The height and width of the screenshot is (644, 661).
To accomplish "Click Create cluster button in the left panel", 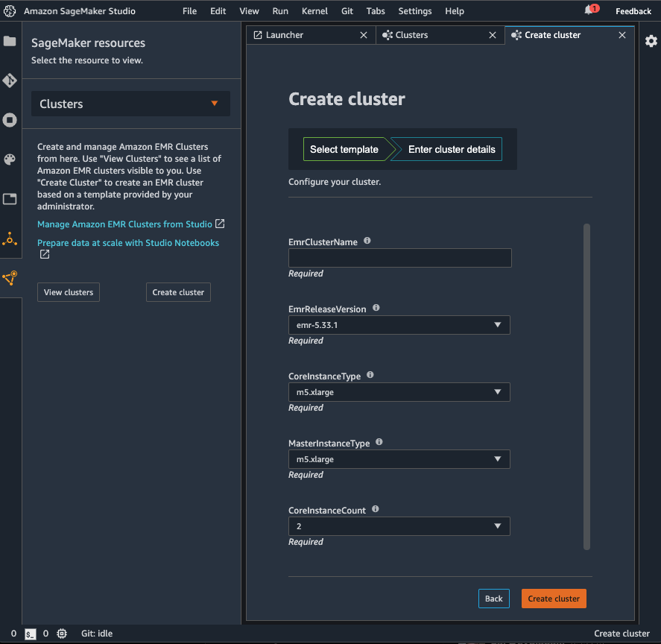I will (178, 292).
